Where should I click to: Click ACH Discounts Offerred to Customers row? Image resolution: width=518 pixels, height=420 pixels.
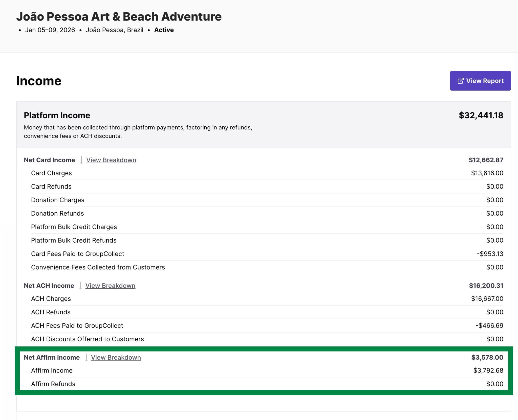coord(88,339)
